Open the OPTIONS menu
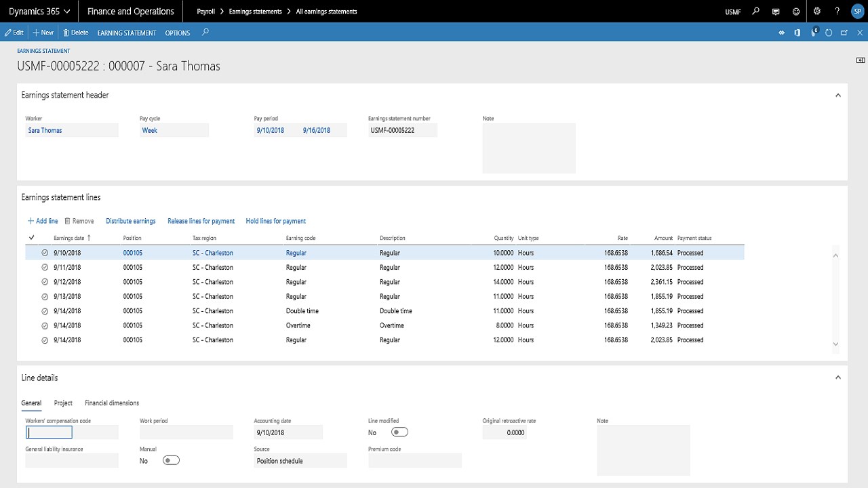This screenshot has width=868, height=488. pyautogui.click(x=178, y=33)
